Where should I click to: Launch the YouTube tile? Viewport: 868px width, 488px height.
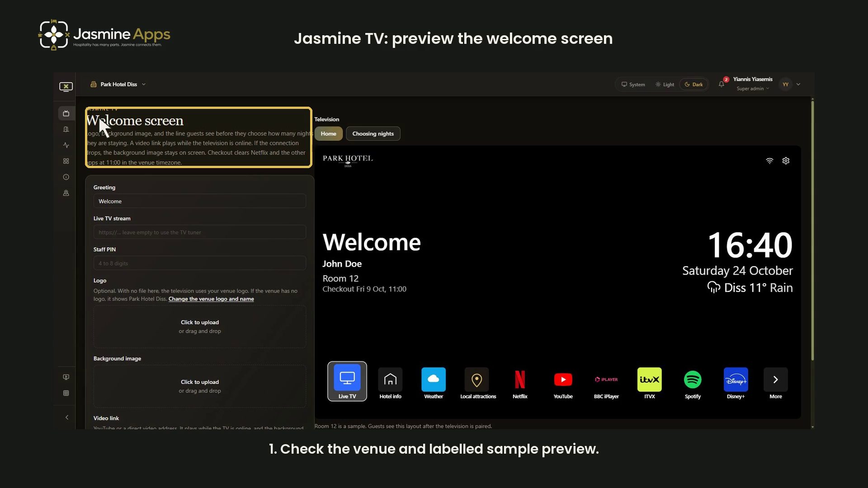tap(563, 383)
